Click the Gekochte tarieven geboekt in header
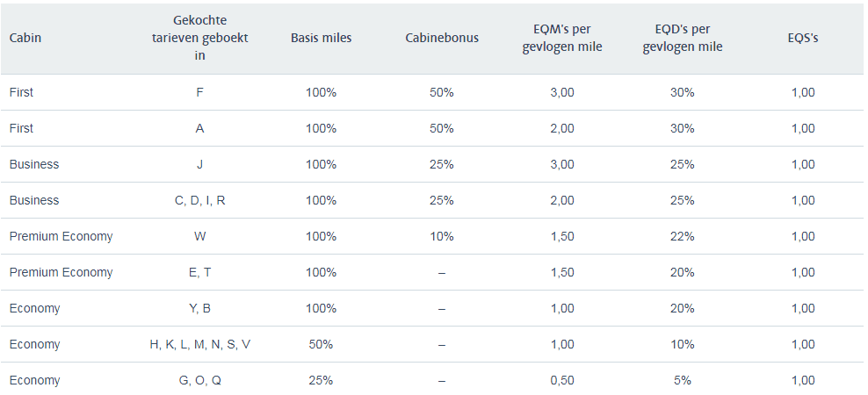The width and height of the screenshot is (868, 395). [200, 39]
